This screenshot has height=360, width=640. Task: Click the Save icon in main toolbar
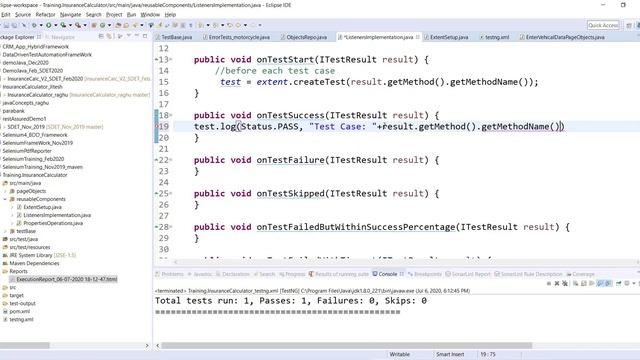point(6,25)
